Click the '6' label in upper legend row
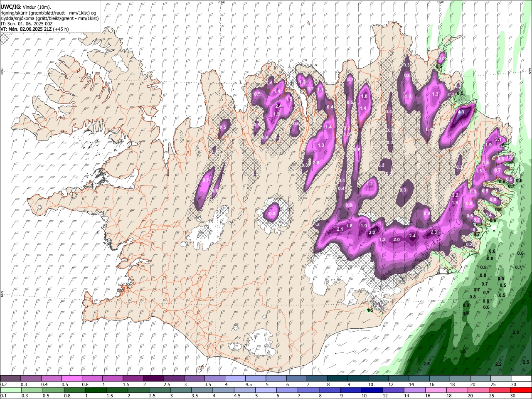Viewport: 532px width, 399px height. (x=287, y=384)
